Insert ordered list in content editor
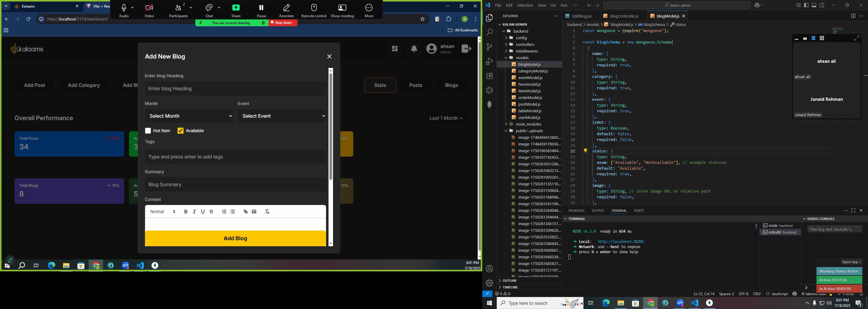The width and height of the screenshot is (868, 309). (224, 212)
